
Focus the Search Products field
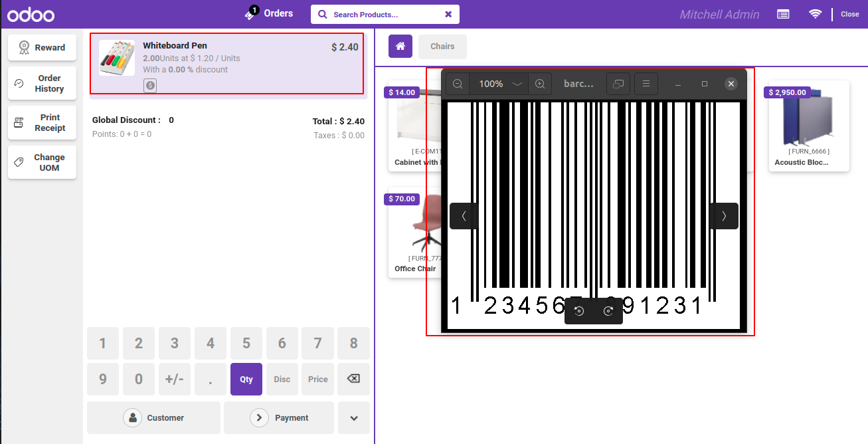(385, 14)
